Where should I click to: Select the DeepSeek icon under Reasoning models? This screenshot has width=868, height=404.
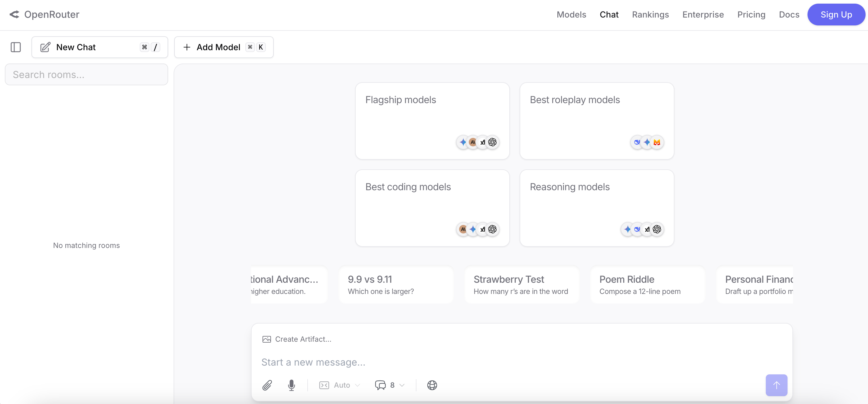click(637, 229)
